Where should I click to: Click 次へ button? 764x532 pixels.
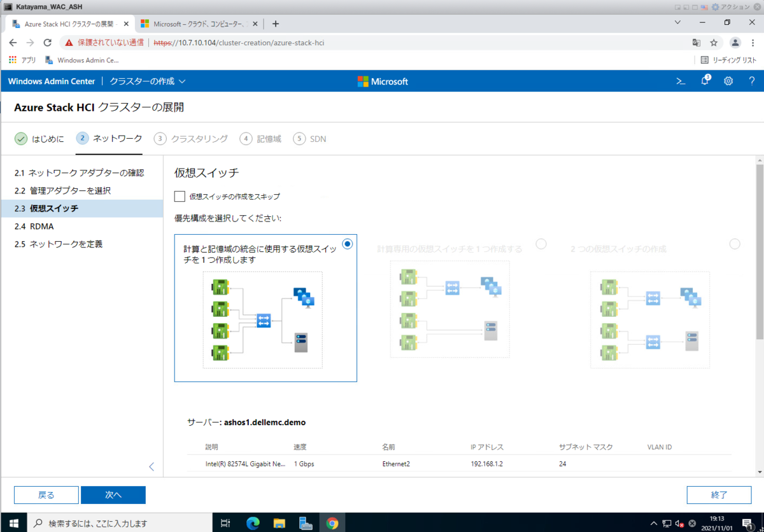point(113,495)
